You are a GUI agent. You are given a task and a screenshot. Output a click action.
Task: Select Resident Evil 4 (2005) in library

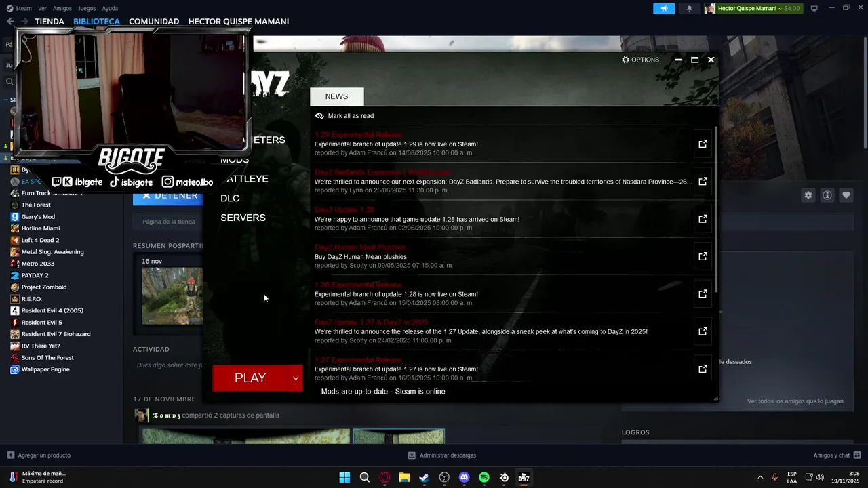coord(52,310)
